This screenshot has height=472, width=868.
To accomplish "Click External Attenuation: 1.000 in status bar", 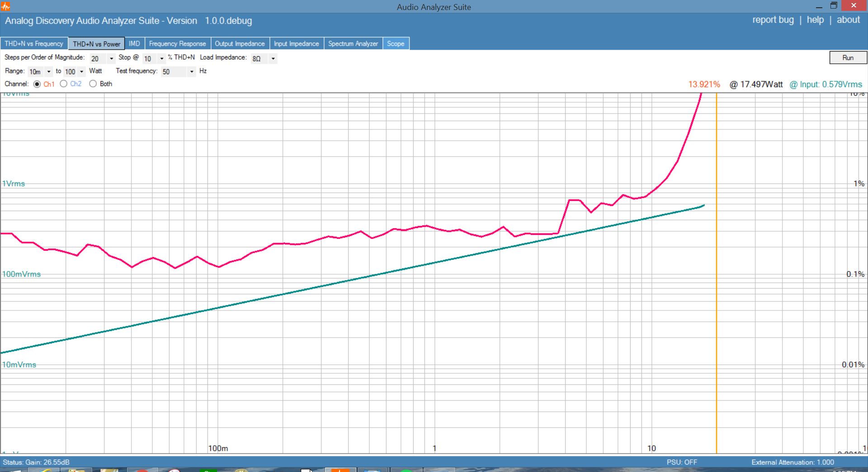I will point(793,462).
